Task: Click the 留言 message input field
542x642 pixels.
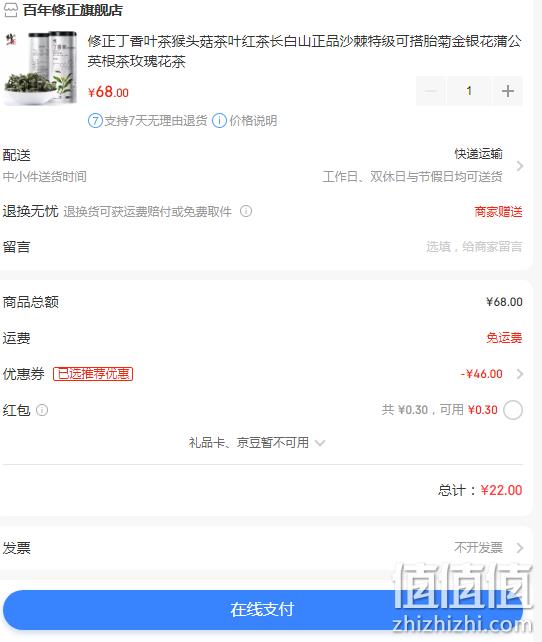Action: tap(474, 247)
